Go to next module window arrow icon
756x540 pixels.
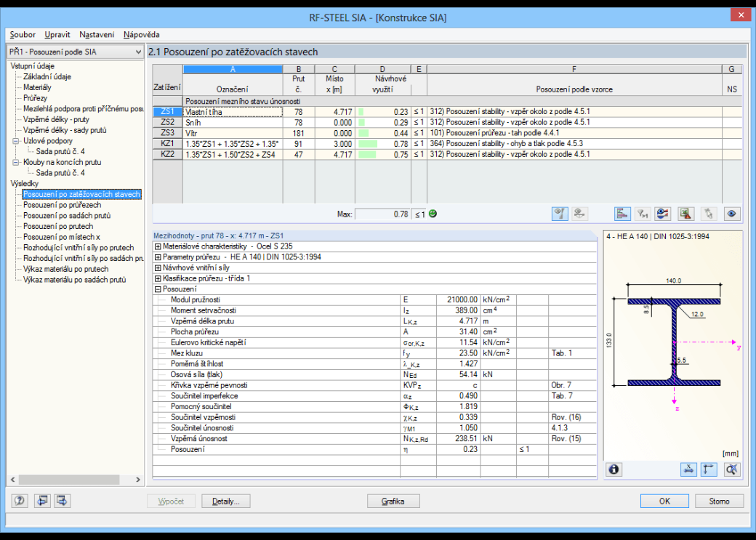pyautogui.click(x=62, y=501)
